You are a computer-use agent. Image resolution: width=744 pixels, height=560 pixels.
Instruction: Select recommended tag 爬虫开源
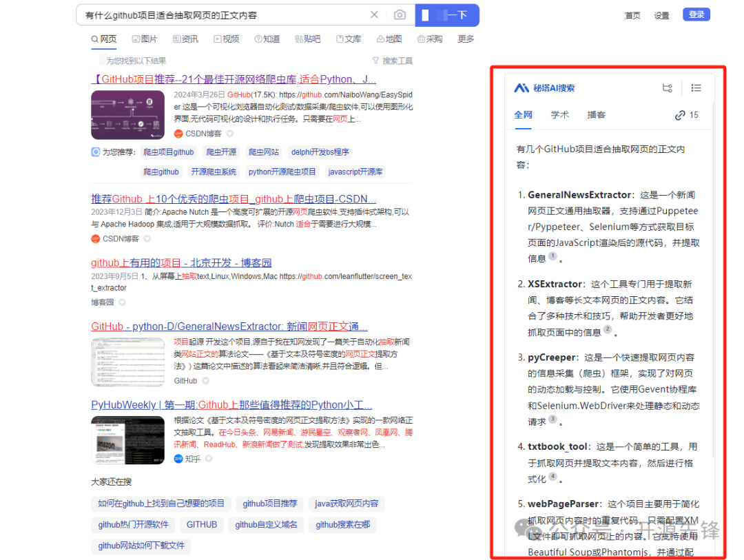click(x=221, y=152)
